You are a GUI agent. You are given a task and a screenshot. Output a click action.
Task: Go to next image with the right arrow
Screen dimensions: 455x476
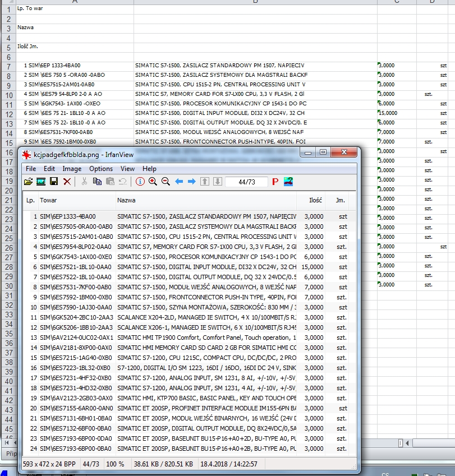(x=192, y=182)
